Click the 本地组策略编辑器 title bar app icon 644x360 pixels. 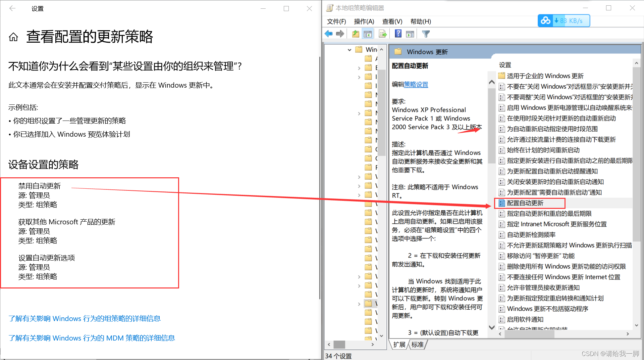pyautogui.click(x=330, y=8)
